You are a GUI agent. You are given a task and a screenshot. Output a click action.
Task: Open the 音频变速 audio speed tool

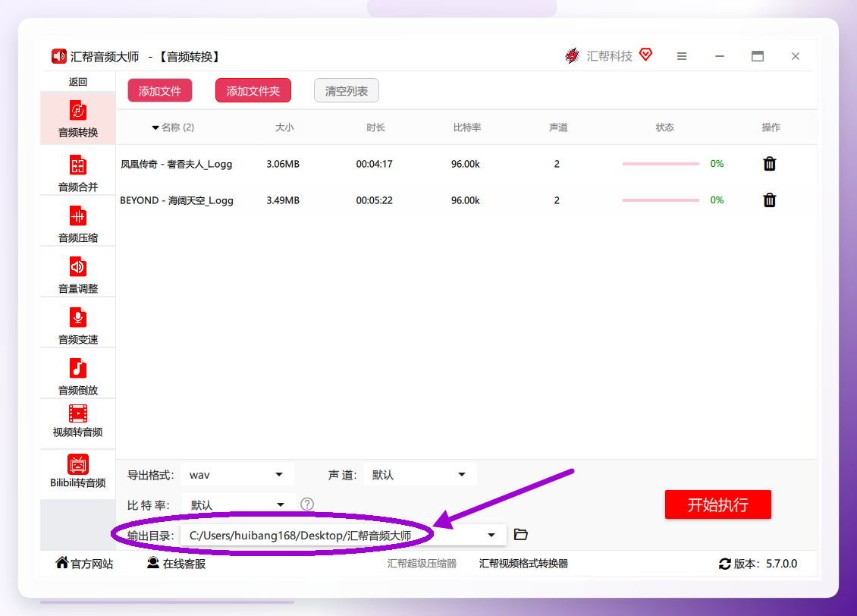click(77, 325)
